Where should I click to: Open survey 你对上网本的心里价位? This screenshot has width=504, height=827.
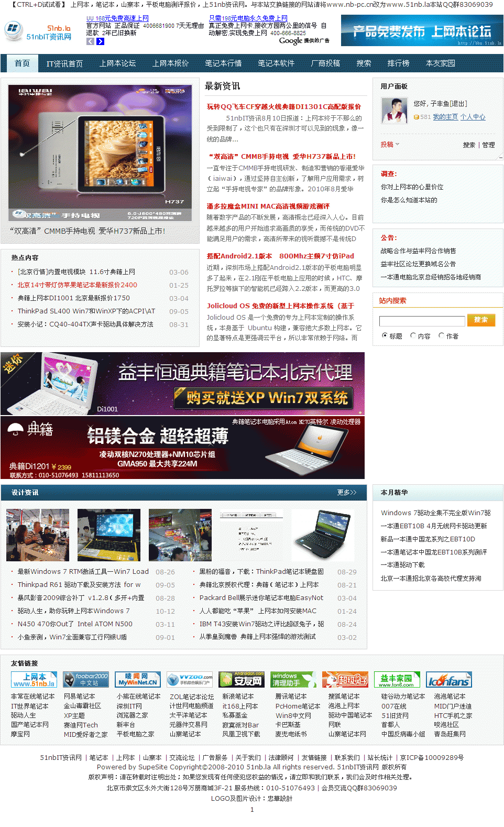(x=412, y=187)
